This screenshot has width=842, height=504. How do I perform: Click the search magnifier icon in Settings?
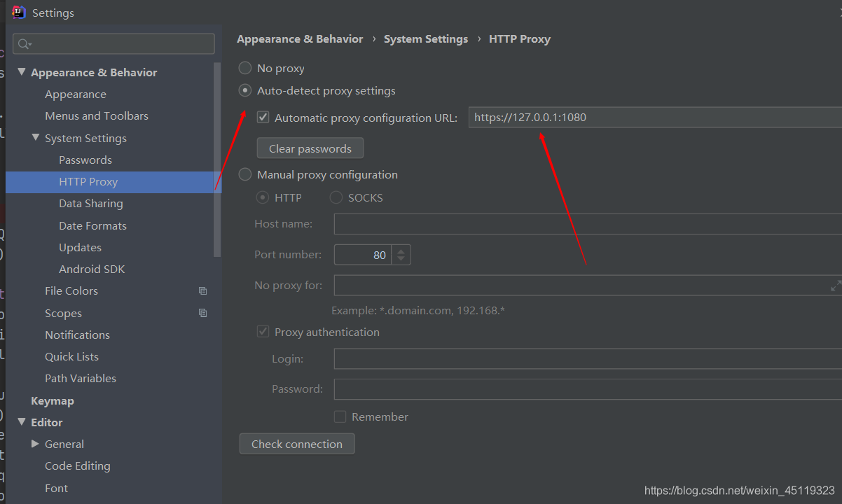tap(24, 44)
